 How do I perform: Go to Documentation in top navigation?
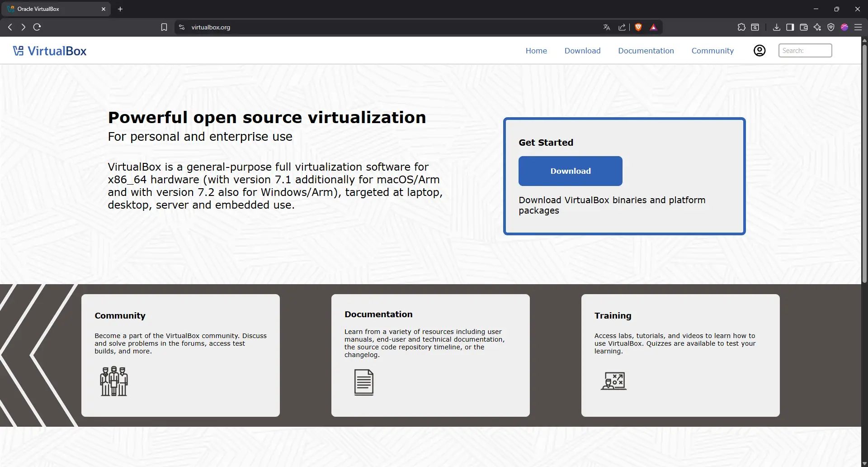tap(646, 51)
